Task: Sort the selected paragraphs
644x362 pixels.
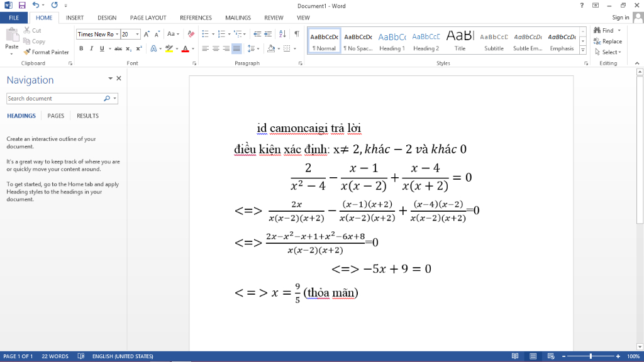Action: point(282,34)
